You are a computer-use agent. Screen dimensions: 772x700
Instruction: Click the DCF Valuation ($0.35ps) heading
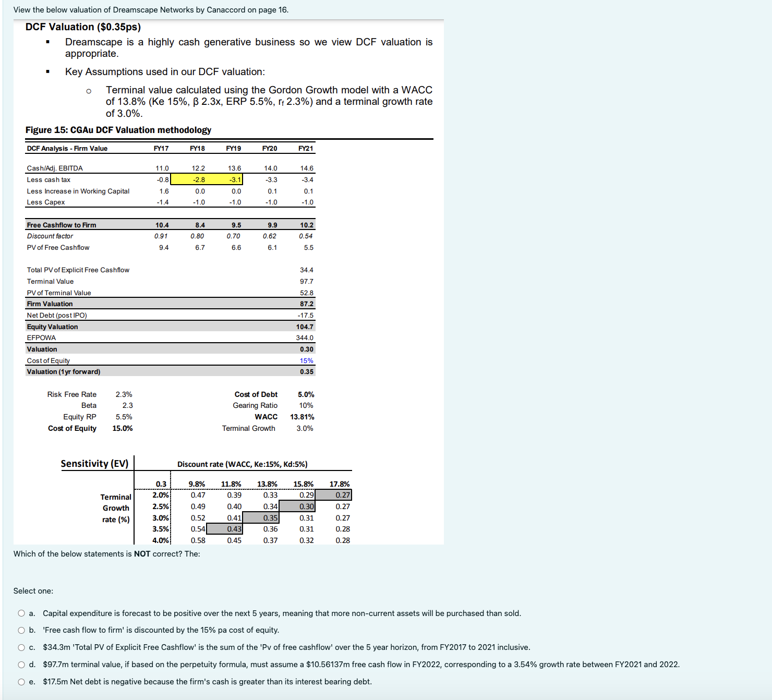point(83,27)
